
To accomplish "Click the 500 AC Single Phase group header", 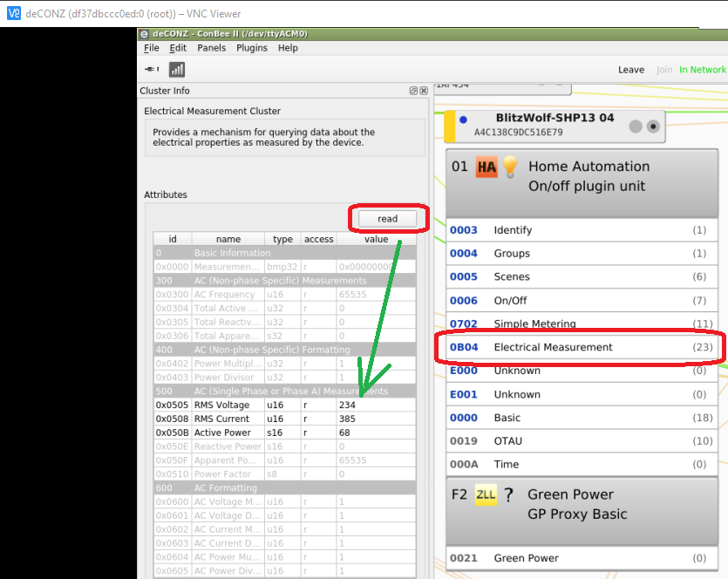I will pyautogui.click(x=284, y=392).
